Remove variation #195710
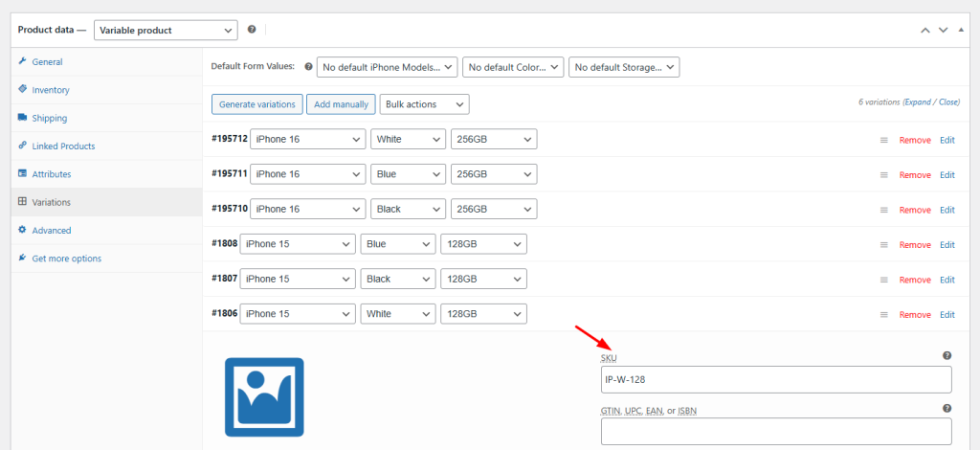Image resolution: width=980 pixels, height=450 pixels. click(914, 210)
